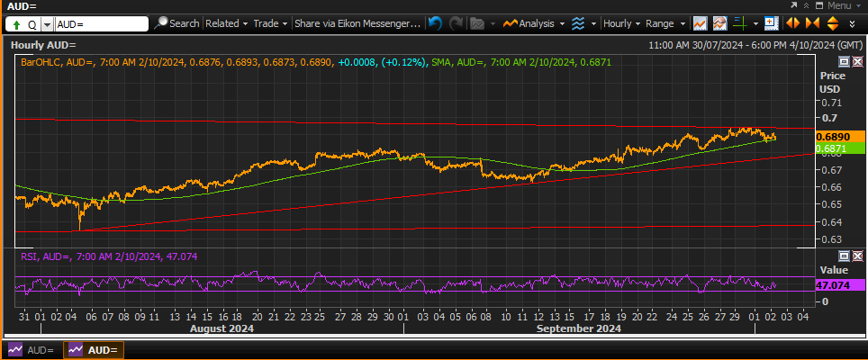Click the date range text at top right
This screenshot has width=868, height=360.
point(755,45)
